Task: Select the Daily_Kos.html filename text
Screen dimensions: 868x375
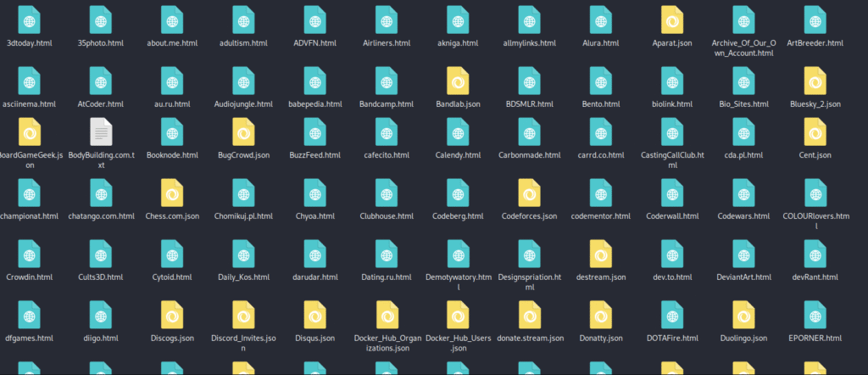Action: coord(243,277)
